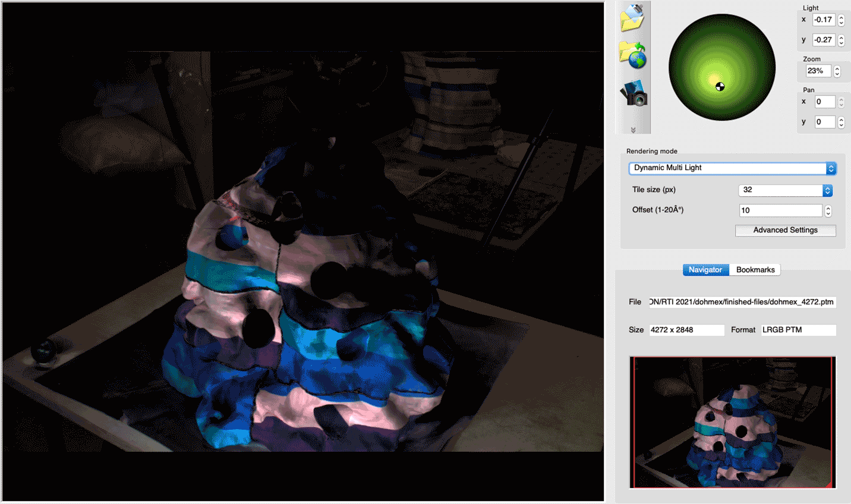Click the Size 4272 x 2848 field
This screenshot has height=504, width=851.
[x=686, y=330]
